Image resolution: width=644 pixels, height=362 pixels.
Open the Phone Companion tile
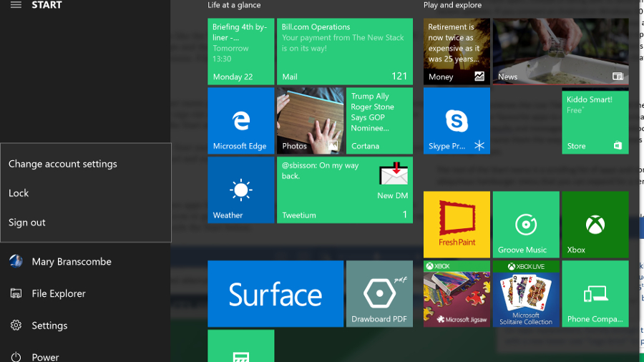click(x=595, y=294)
